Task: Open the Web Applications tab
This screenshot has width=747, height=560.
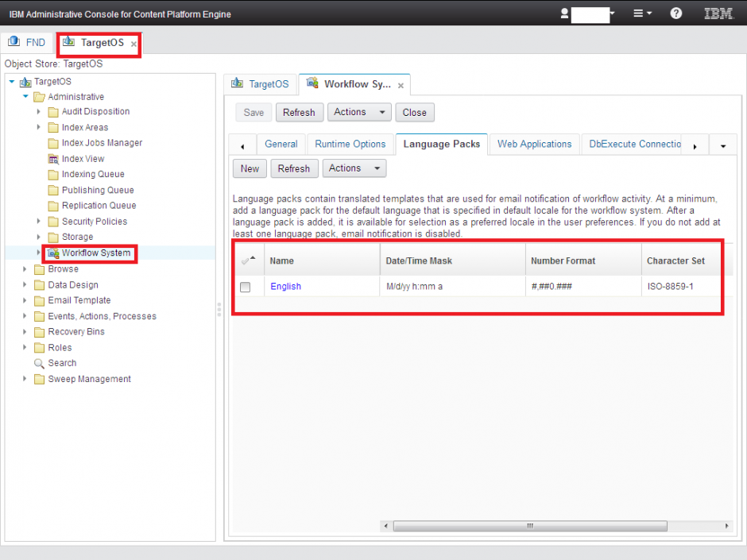Action: tap(534, 144)
